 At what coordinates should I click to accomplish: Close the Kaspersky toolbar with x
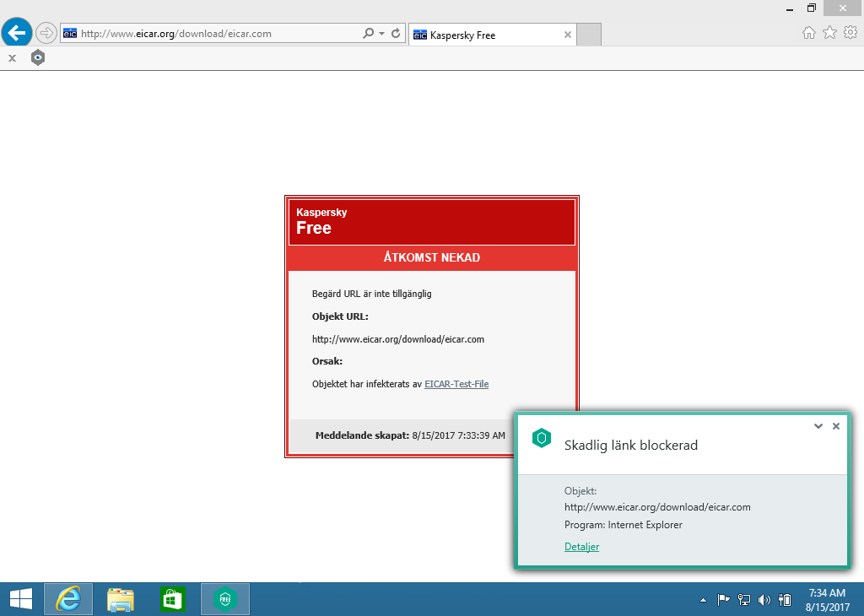pos(12,58)
